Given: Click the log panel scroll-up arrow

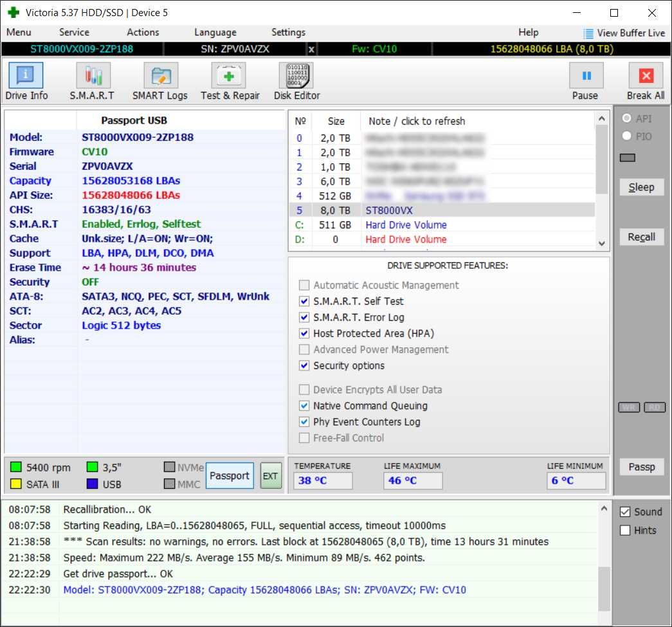Looking at the screenshot, I should tap(604, 509).
